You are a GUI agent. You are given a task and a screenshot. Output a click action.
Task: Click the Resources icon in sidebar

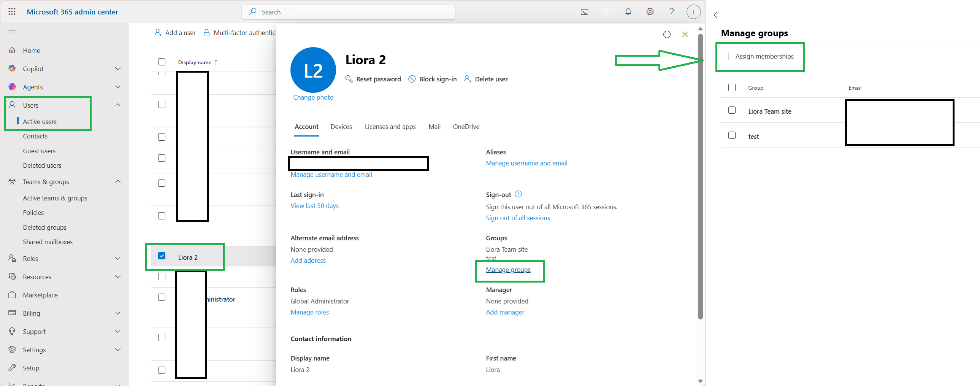(x=12, y=277)
